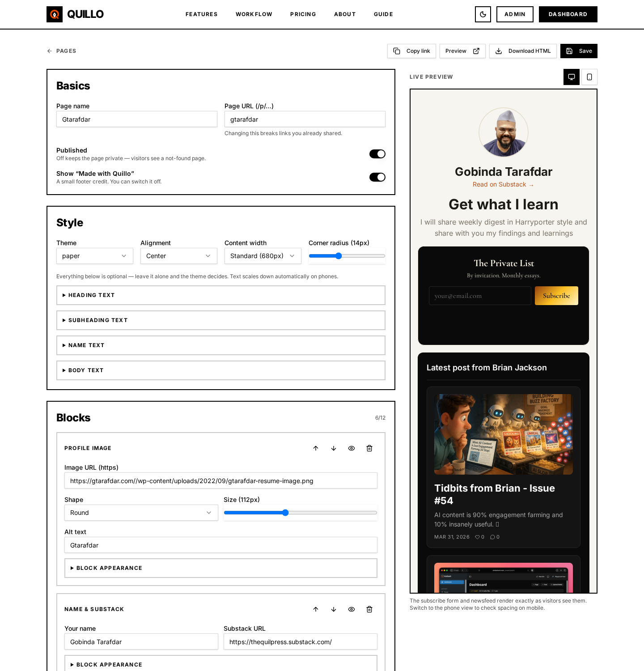The height and width of the screenshot is (671, 644).
Task: Click the Issue #54 post cover image
Action: [x=504, y=434]
